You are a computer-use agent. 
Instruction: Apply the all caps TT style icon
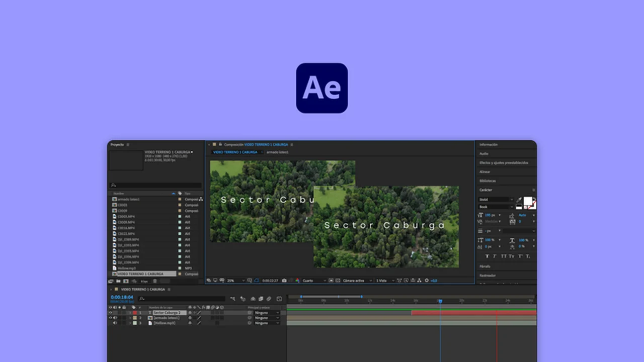coord(504,256)
